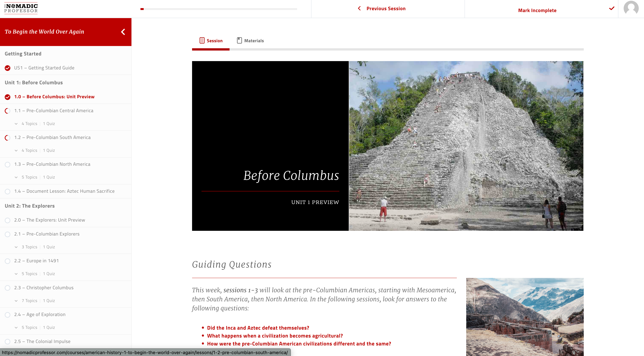Open lesson 1.4 Document Lesson: Aztec Human Sacrifice
The height and width of the screenshot is (356, 644).
tap(64, 191)
